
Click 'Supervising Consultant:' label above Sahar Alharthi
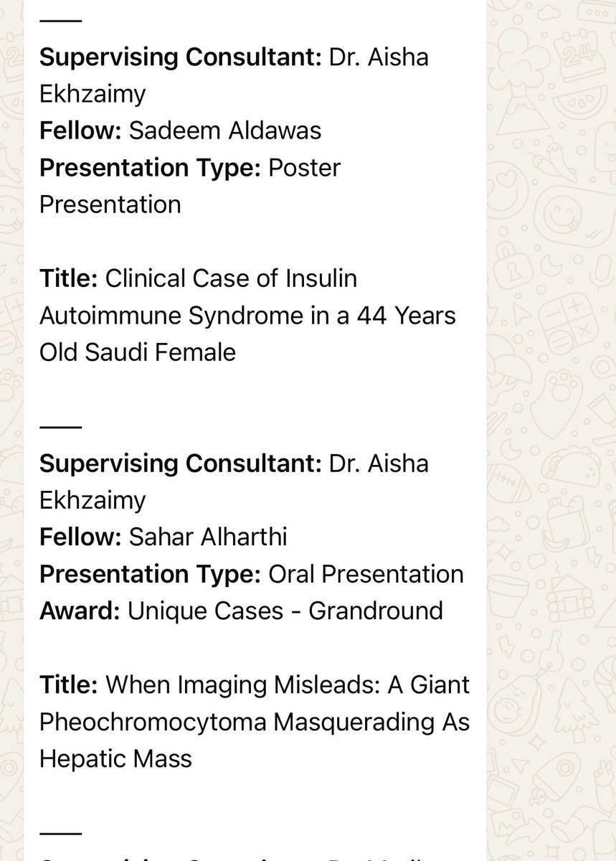click(180, 464)
